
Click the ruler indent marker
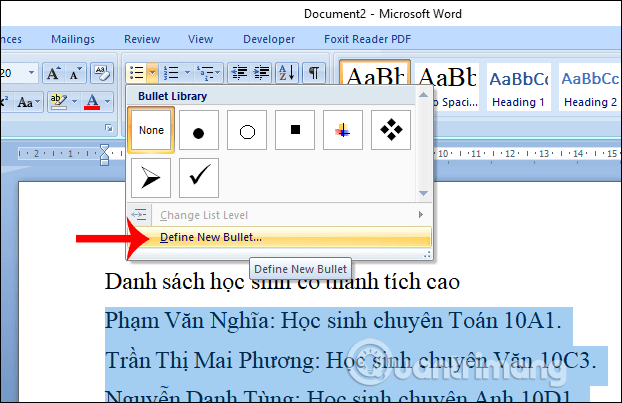pyautogui.click(x=104, y=155)
